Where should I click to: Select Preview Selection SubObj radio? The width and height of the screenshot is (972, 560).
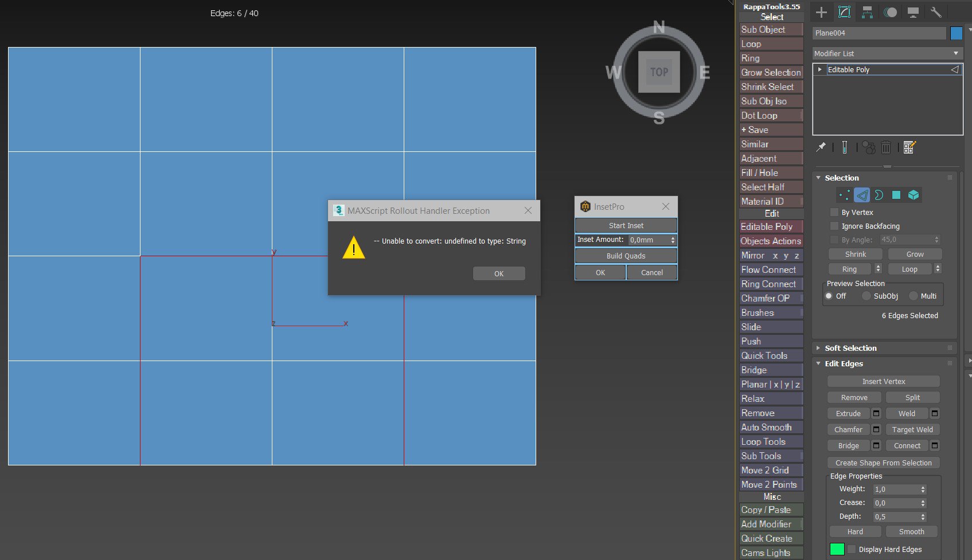coord(866,296)
